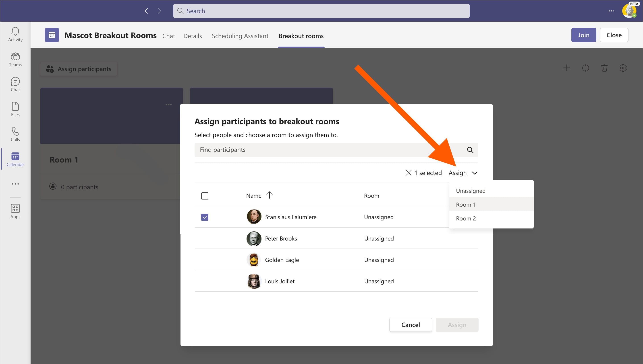The width and height of the screenshot is (643, 364).
Task: Switch to the Scheduling Assistant tab
Action: tap(240, 36)
